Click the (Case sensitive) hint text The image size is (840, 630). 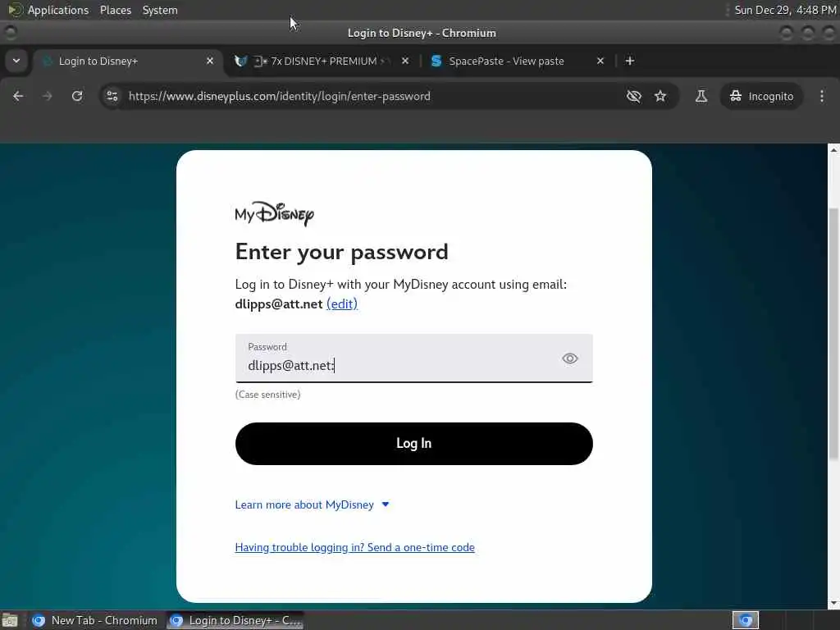click(x=268, y=395)
